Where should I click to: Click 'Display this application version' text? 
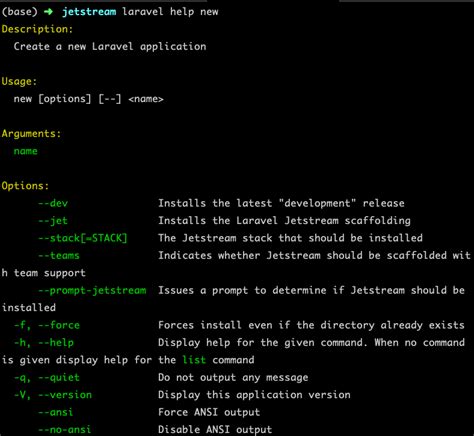254,395
